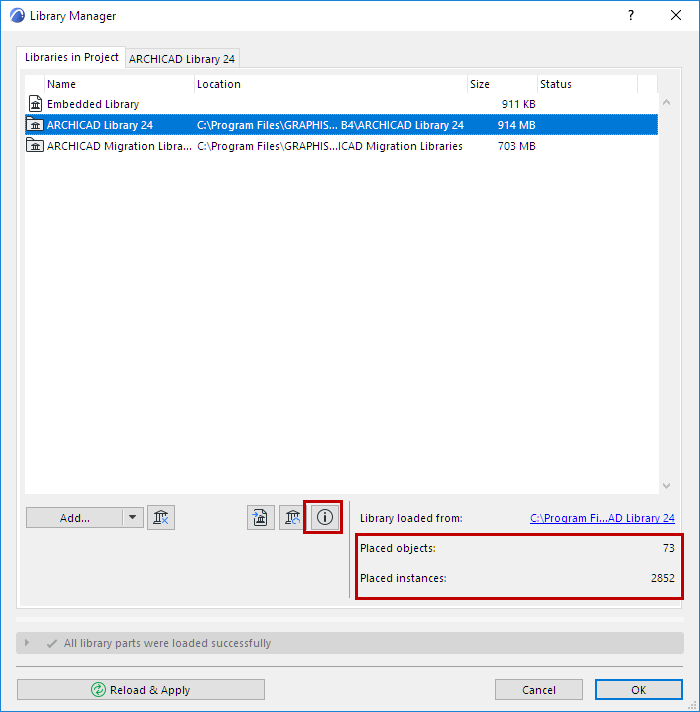Screen dimensions: 700x712
Task: Click the list scroll down arrow
Action: [x=666, y=485]
